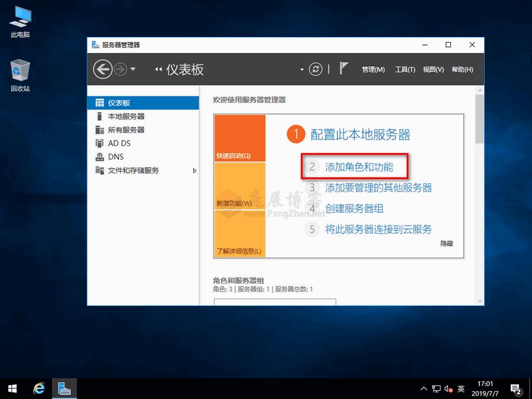532x399 pixels.
Task: Open the Windows Start menu
Action: pos(12,388)
